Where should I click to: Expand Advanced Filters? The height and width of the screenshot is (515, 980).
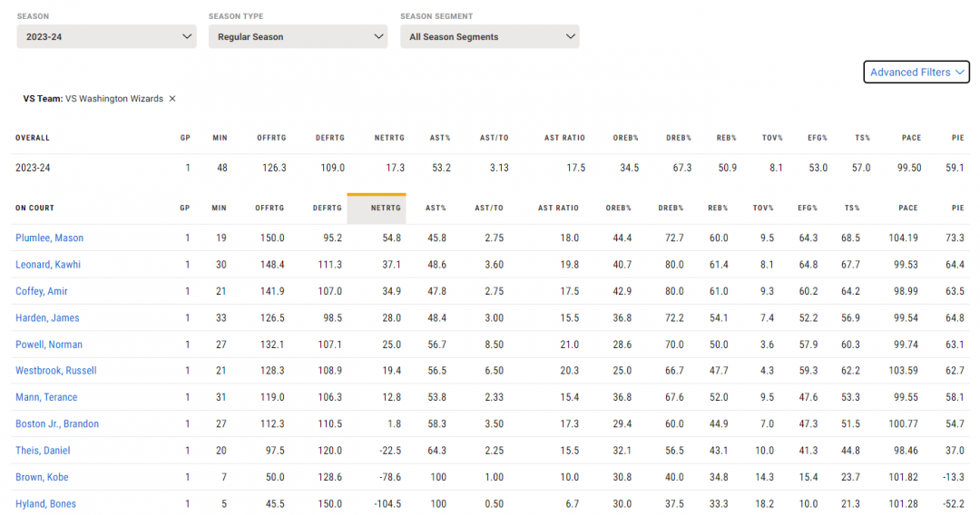(x=916, y=72)
